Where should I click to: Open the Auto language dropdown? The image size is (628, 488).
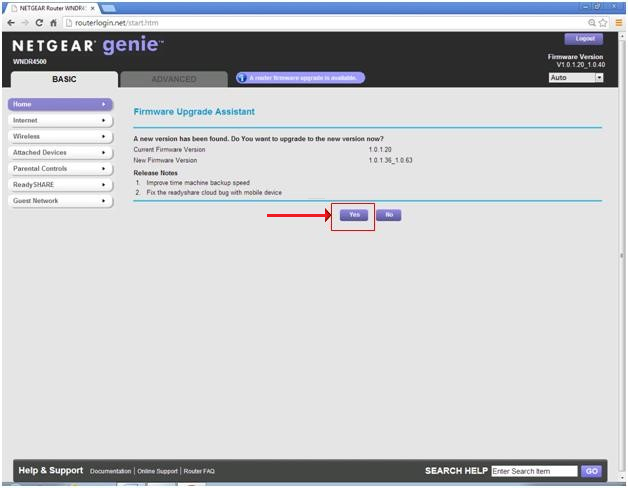pos(576,78)
